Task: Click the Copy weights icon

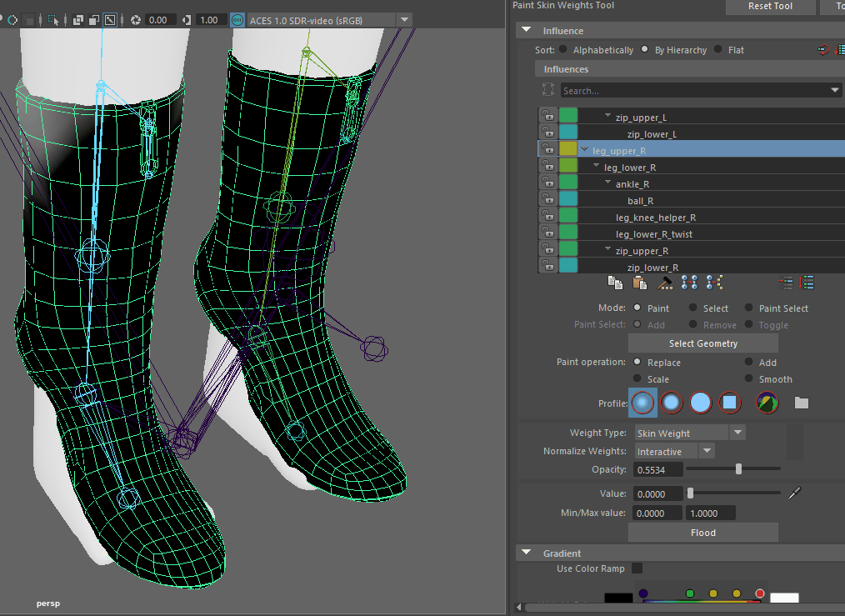Action: (615, 283)
